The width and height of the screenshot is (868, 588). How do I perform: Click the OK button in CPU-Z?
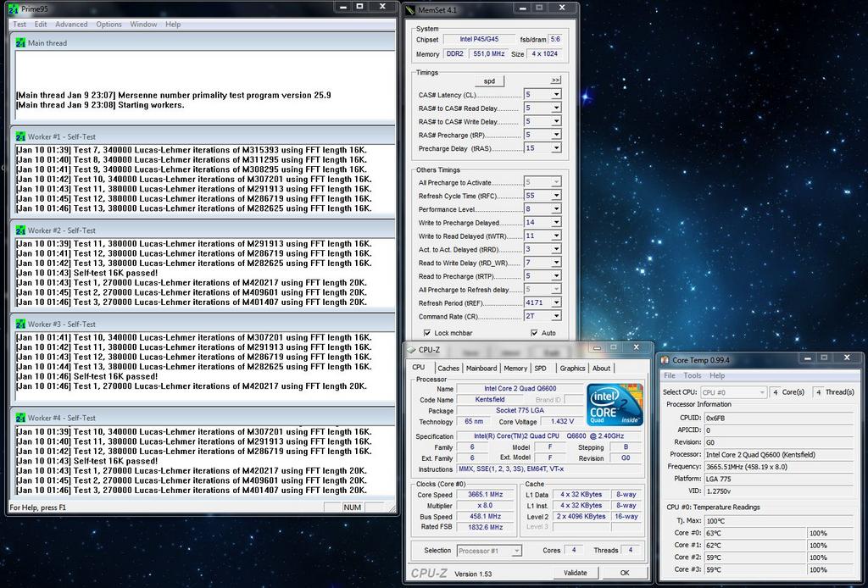(625, 573)
